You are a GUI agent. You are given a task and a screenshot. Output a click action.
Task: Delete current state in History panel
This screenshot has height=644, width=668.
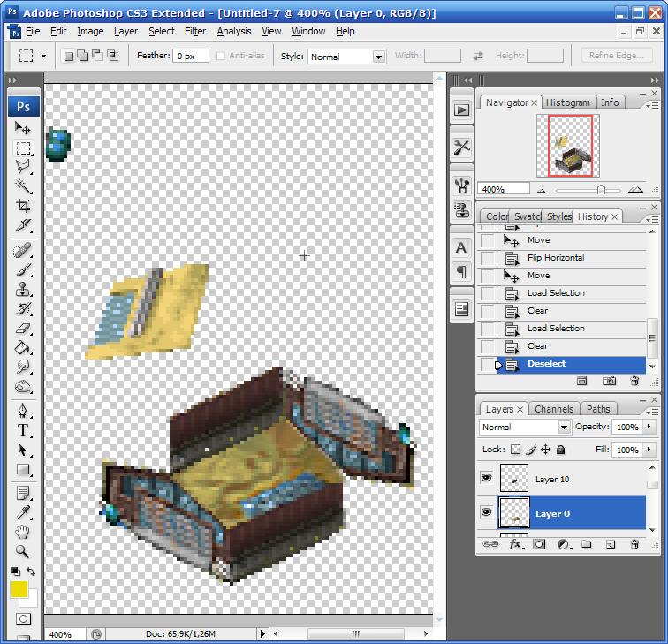pyautogui.click(x=634, y=381)
